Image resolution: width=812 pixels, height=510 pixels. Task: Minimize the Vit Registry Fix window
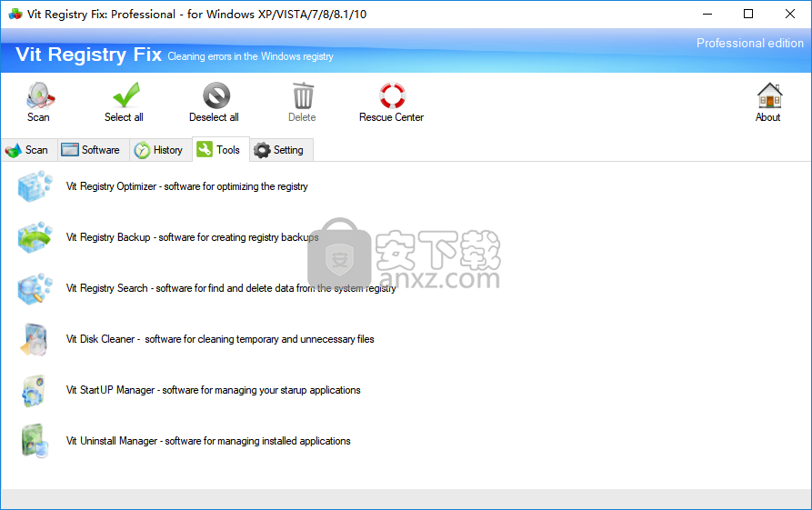707,14
